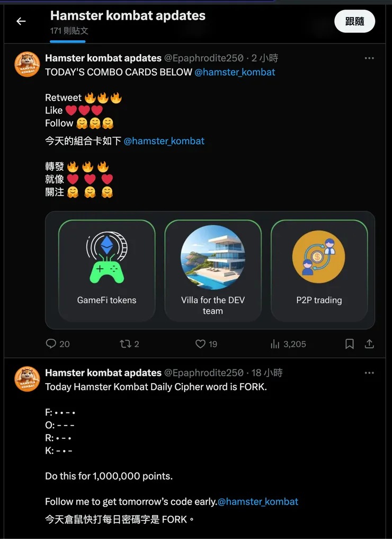Click profile avatar on first post
This screenshot has height=539, width=392.
[27, 65]
